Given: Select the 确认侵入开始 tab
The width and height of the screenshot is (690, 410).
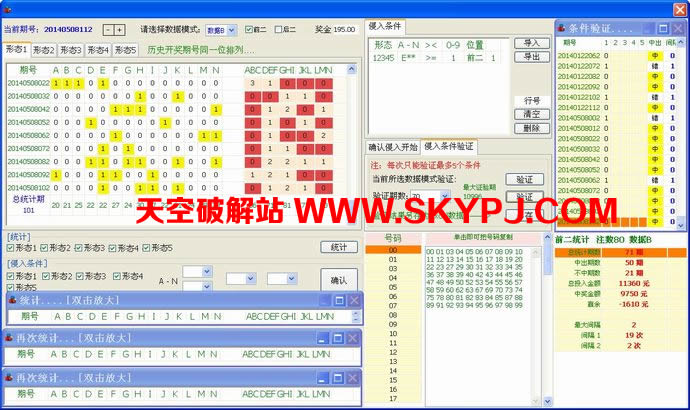Looking at the screenshot, I should [393, 147].
